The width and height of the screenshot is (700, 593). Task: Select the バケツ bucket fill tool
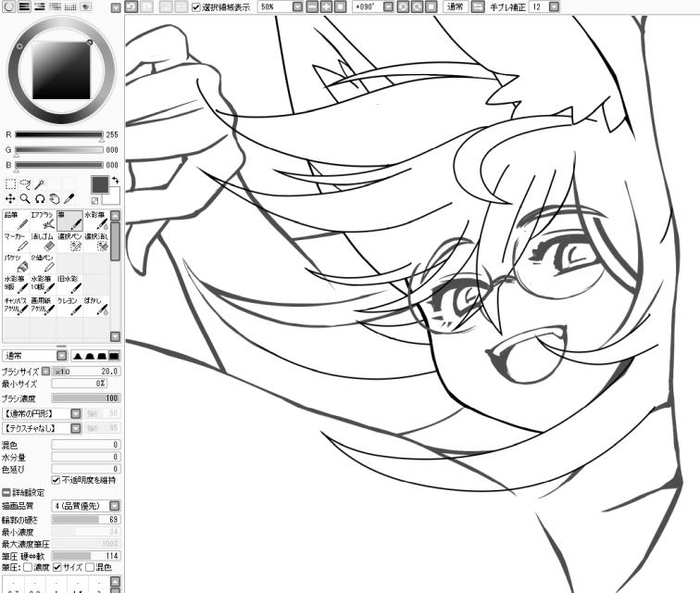(x=17, y=264)
